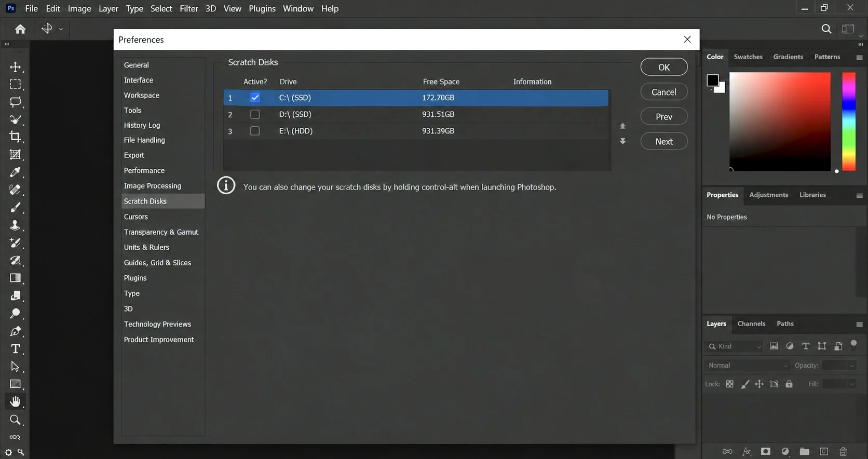Open the Color panel flyout menu
This screenshot has height=459, width=868.
click(859, 57)
